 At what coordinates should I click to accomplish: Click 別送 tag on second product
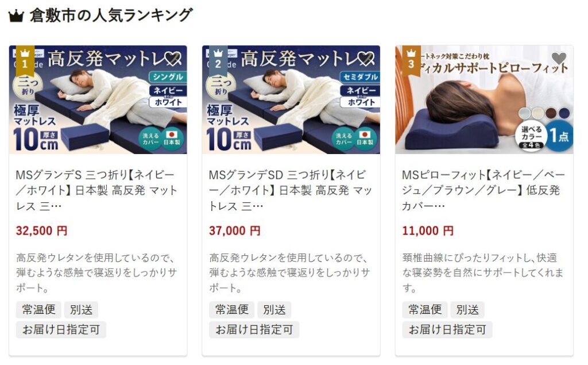click(x=274, y=310)
